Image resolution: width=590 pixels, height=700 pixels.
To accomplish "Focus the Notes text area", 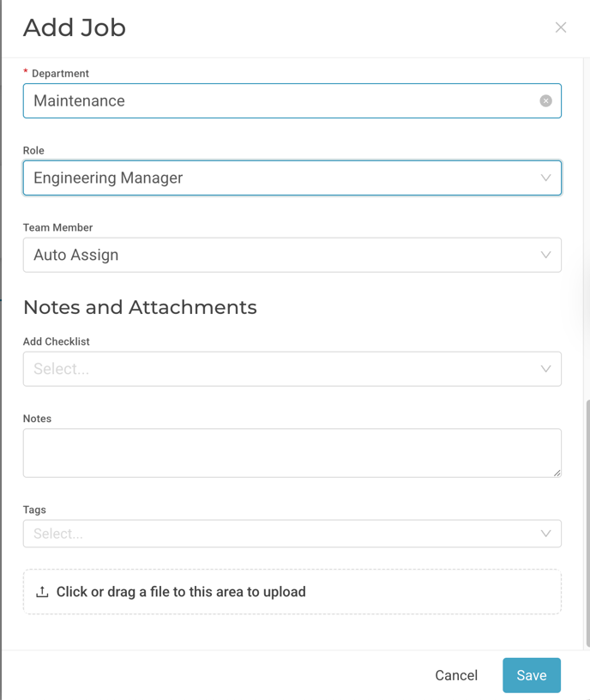I will pyautogui.click(x=292, y=453).
